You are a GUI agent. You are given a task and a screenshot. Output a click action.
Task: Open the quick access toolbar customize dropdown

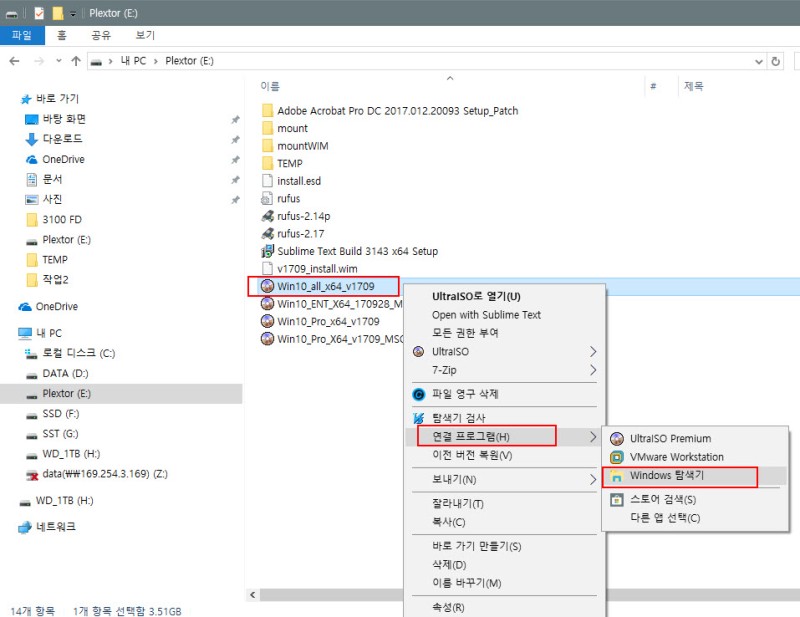[73, 14]
